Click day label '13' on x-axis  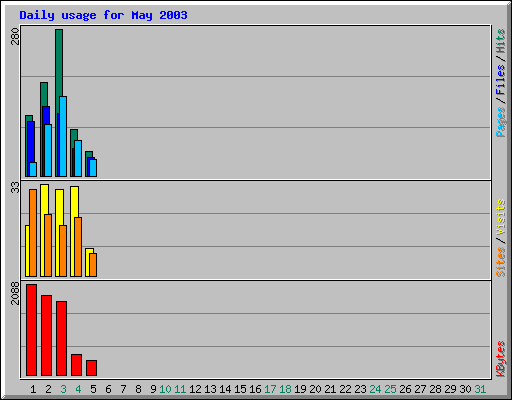[x=210, y=389]
